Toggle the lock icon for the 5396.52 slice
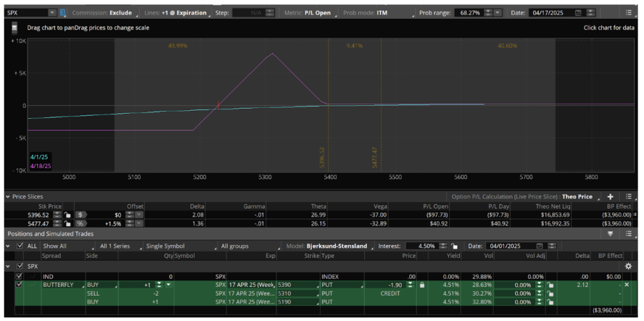 click(68, 215)
